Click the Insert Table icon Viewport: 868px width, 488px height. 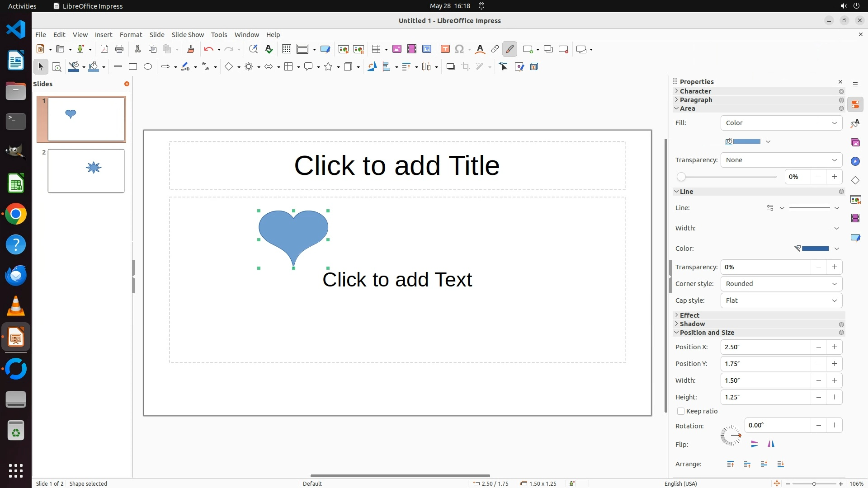376,49
